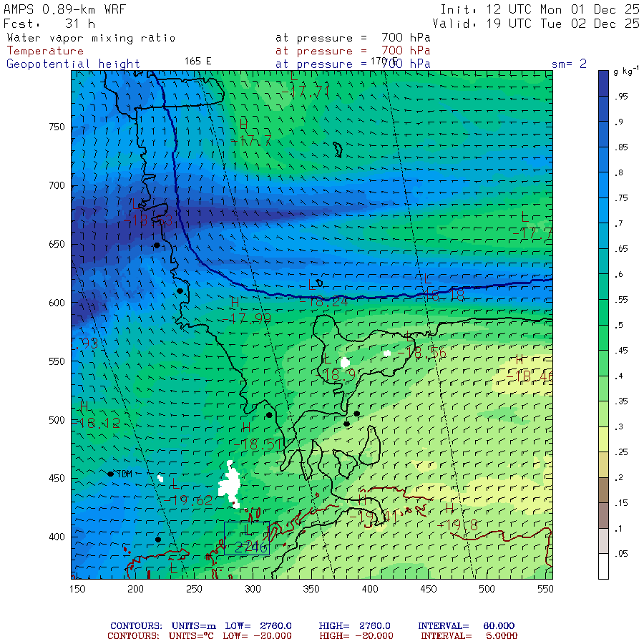
Task: Click the 'AMPS 0.89-km WRF' title text
Action: pos(64,9)
